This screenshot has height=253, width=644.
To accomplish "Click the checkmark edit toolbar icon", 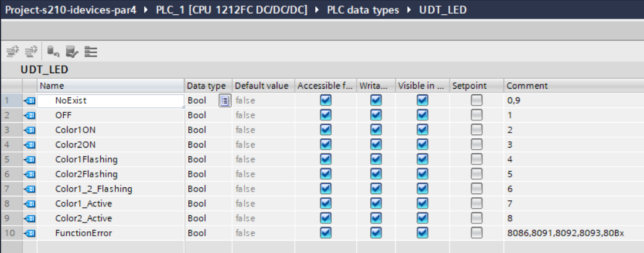I will 72,51.
